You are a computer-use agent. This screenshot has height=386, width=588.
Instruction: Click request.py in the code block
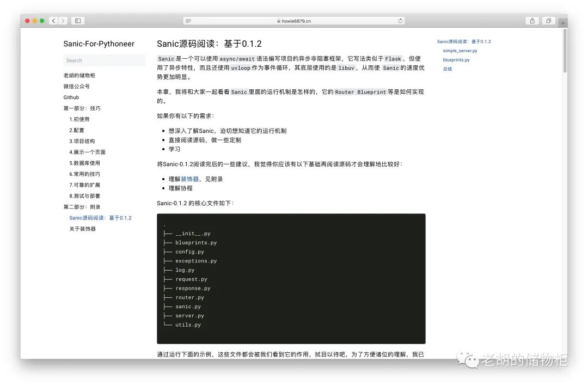[x=191, y=279]
